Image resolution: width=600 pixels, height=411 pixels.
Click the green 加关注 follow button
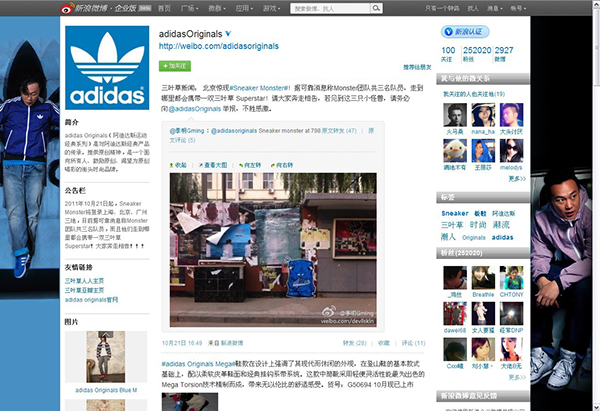[175, 66]
